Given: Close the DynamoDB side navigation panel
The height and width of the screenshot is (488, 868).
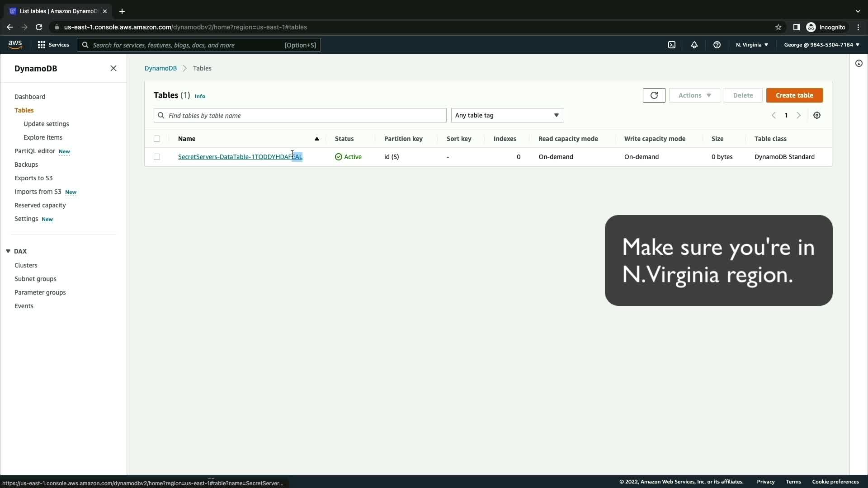Looking at the screenshot, I should 113,68.
